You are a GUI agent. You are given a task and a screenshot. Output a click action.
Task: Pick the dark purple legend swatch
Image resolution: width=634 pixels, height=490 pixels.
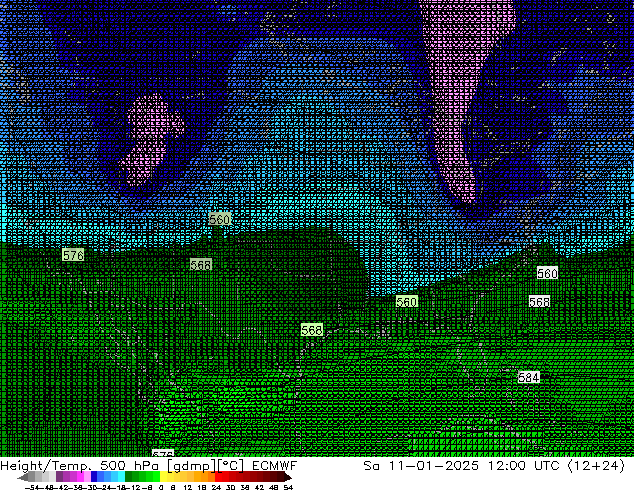point(59,476)
